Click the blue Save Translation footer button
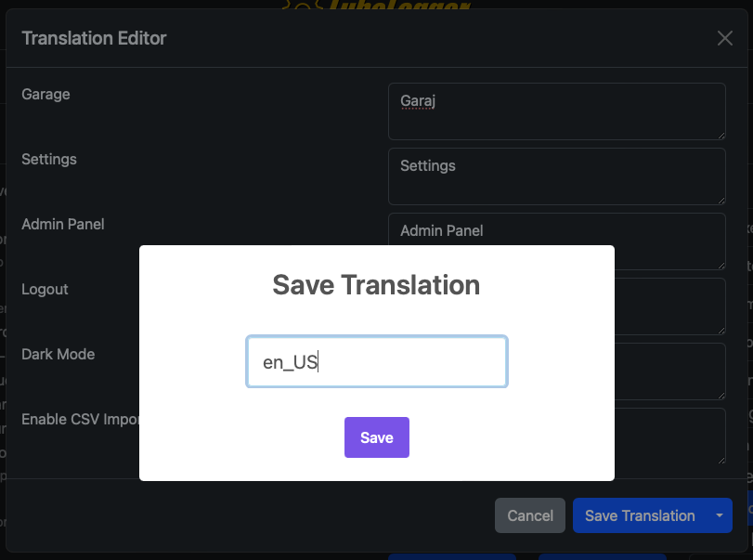This screenshot has height=560, width=753. 640,515
